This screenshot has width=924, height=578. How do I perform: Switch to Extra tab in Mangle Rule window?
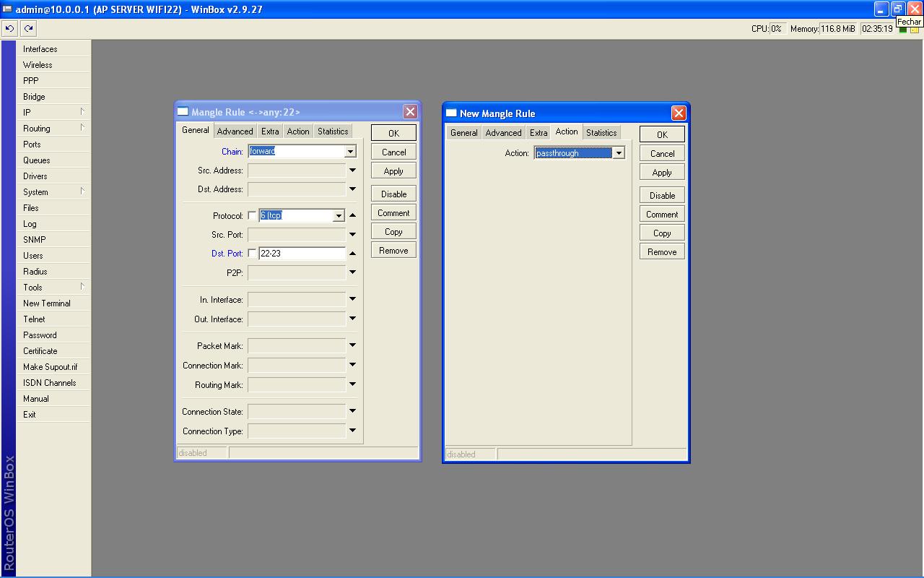point(270,131)
